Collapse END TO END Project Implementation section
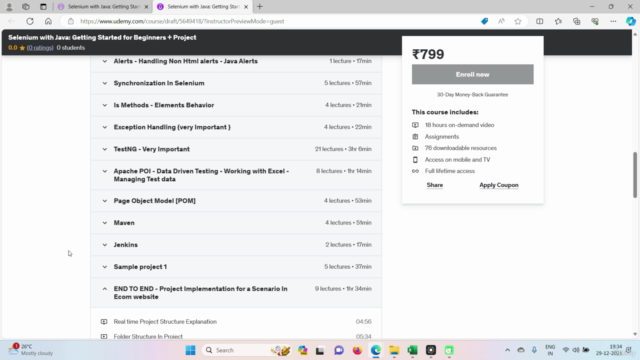The height and width of the screenshot is (360, 640). point(236,293)
